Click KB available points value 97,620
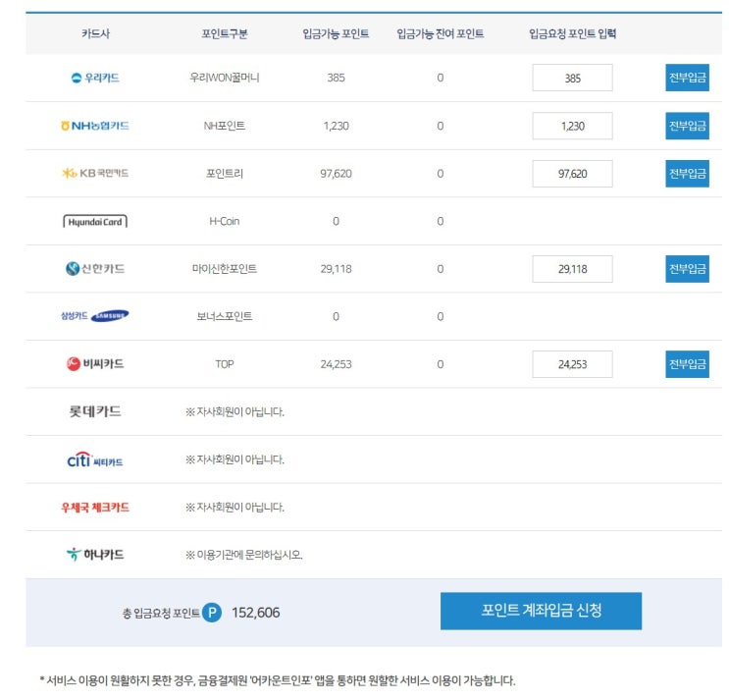The width and height of the screenshot is (729, 700). [x=336, y=174]
